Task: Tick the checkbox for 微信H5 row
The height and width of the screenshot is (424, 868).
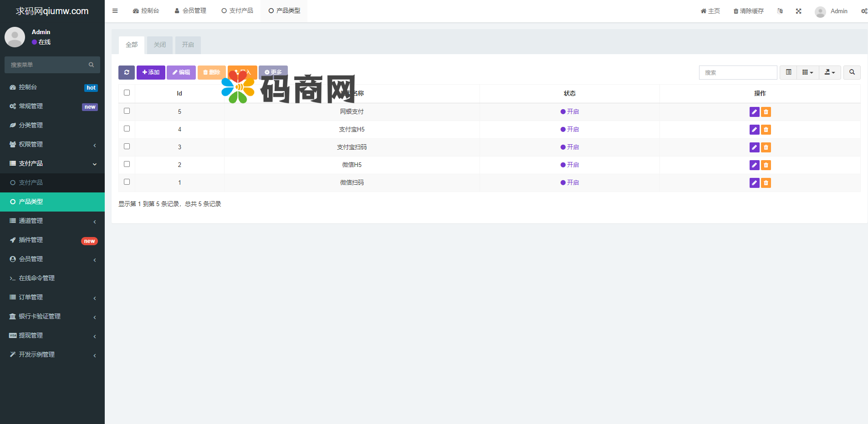Action: 127,164
